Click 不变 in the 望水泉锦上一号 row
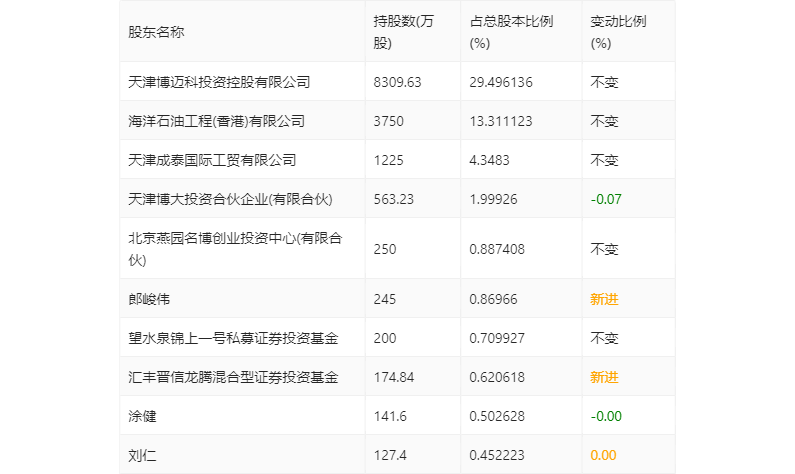795x474 pixels. click(604, 338)
